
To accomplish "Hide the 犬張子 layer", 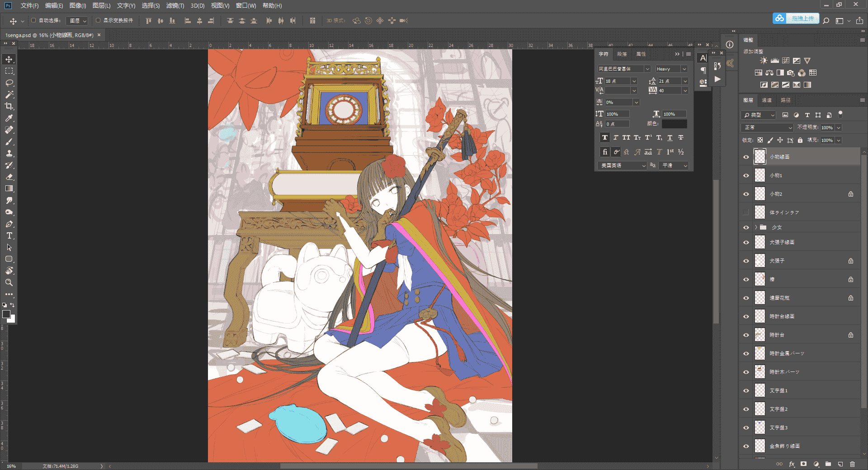I will (746, 261).
